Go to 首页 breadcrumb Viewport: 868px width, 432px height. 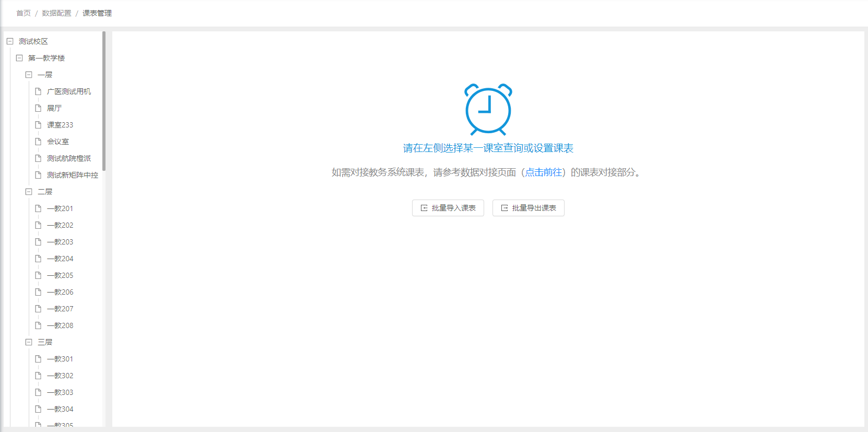point(24,13)
